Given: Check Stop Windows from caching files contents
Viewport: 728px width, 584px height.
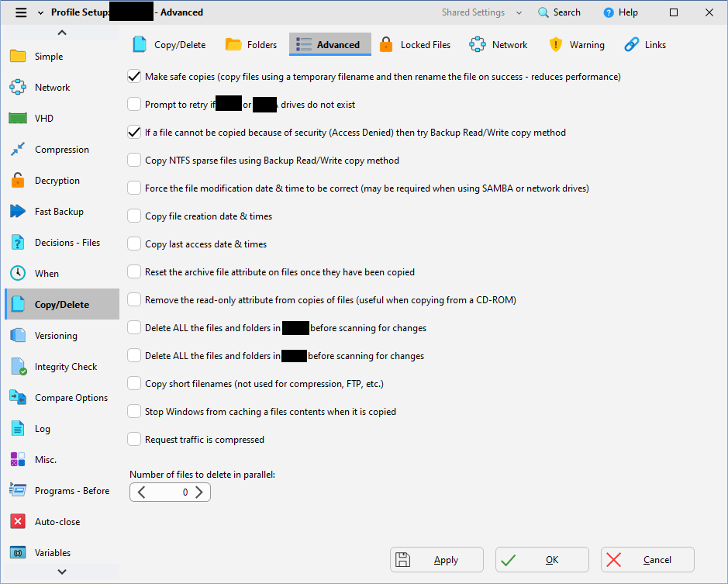Looking at the screenshot, I should click(x=134, y=411).
